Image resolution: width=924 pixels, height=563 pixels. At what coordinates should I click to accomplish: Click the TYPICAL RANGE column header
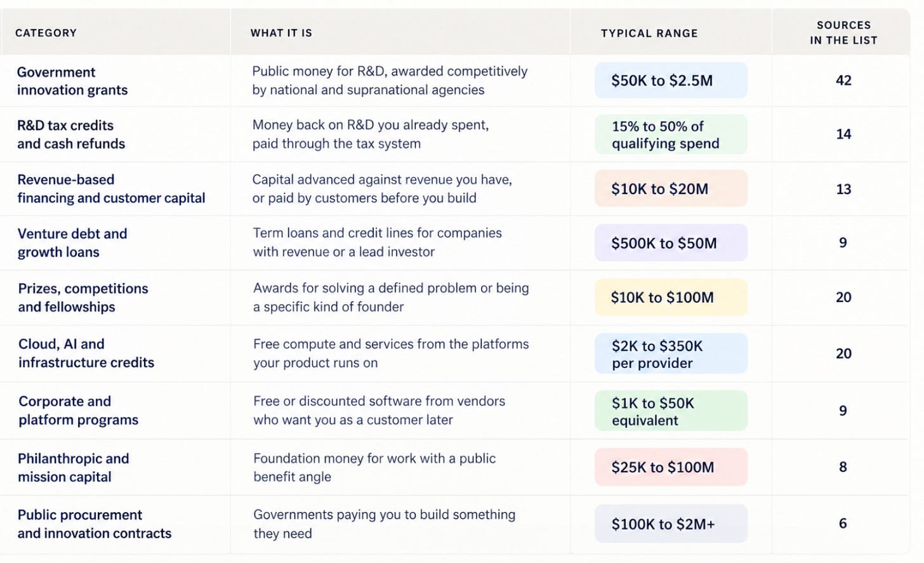pos(649,33)
